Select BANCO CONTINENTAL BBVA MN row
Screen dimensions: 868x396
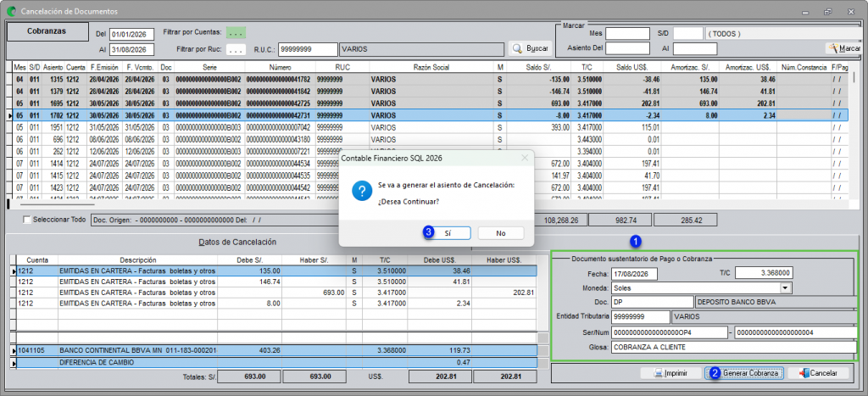277,350
